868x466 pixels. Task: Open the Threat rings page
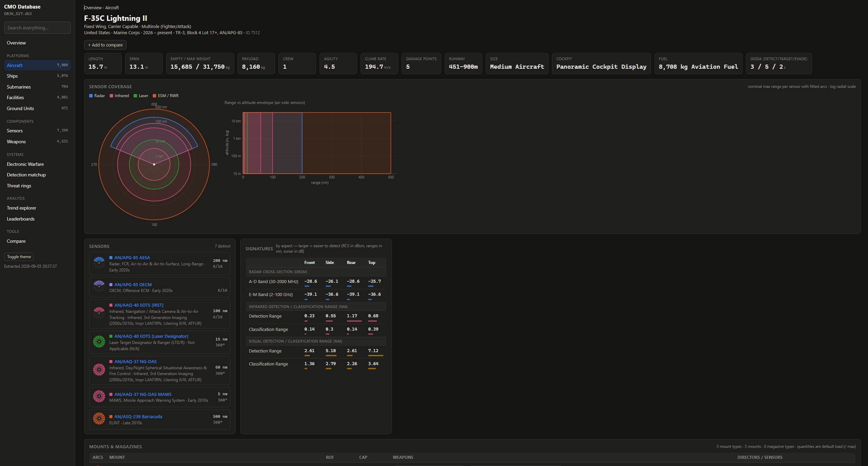click(x=37, y=186)
